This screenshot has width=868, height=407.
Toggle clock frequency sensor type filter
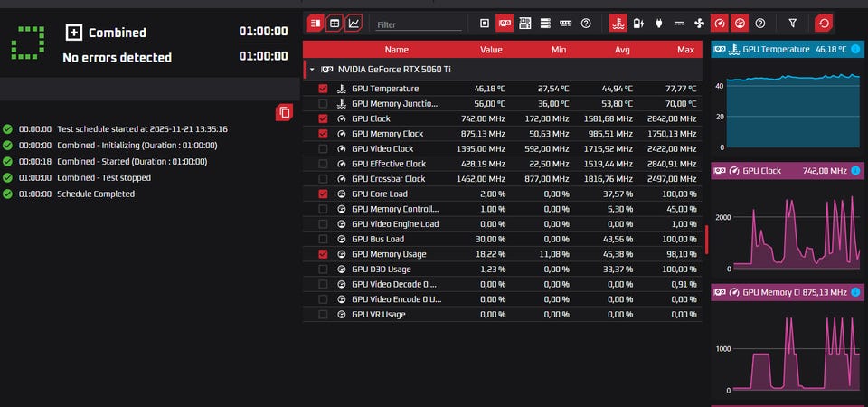tap(719, 24)
